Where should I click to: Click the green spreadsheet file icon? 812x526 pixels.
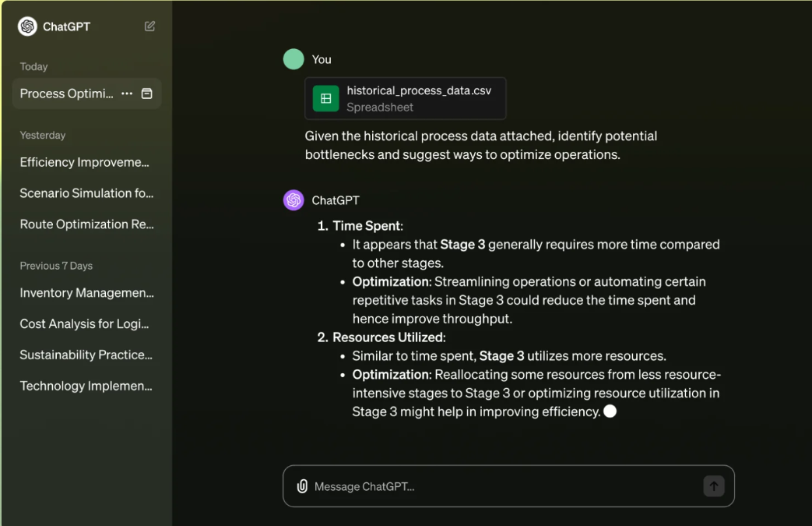(326, 99)
